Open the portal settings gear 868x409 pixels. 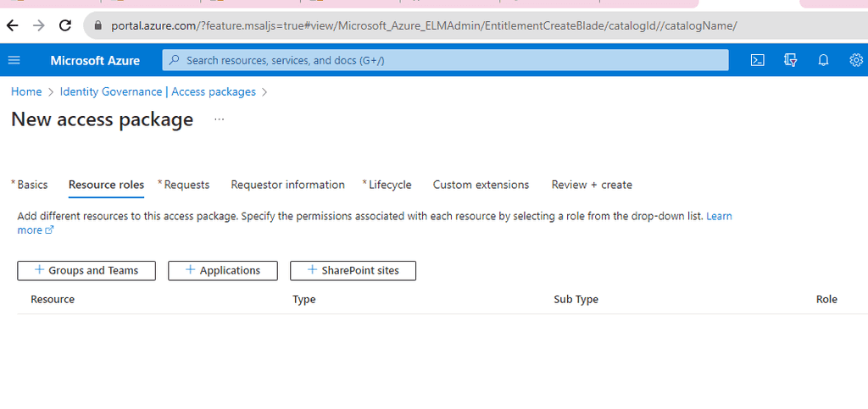[856, 60]
